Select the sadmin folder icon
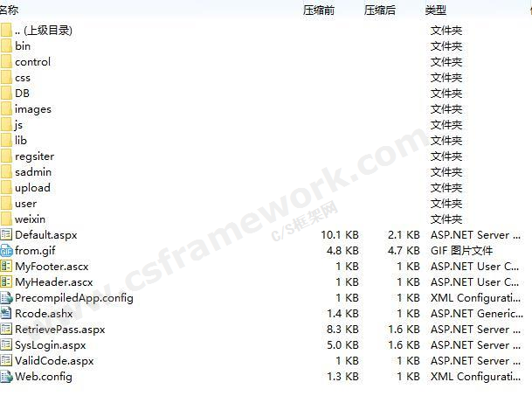The height and width of the screenshot is (396, 532). click(6, 172)
